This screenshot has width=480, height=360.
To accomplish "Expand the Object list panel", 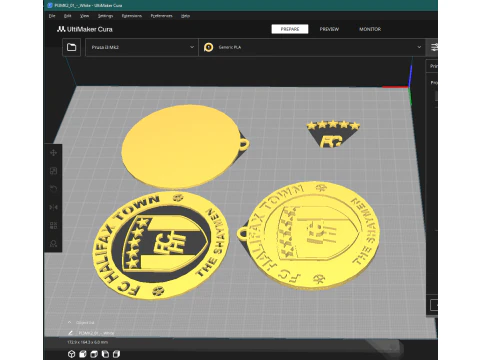I will click(81, 322).
